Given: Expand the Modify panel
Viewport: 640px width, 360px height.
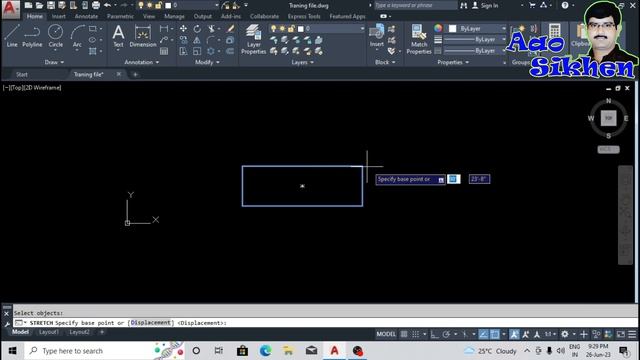Looking at the screenshot, I should click(x=207, y=62).
